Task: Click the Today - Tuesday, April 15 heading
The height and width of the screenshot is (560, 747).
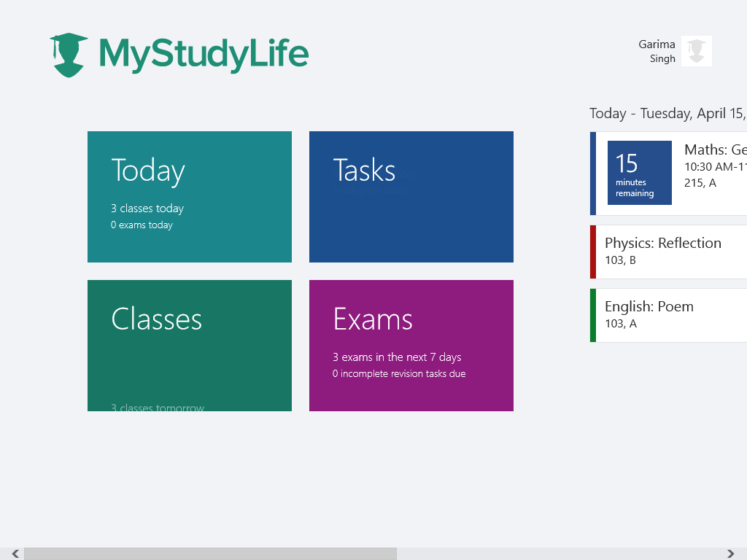Action: pos(668,113)
